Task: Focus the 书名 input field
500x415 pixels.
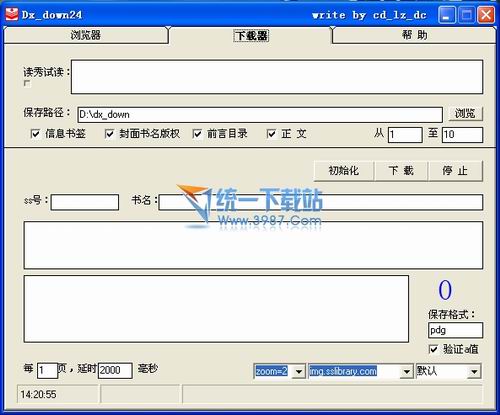Action: (321, 202)
